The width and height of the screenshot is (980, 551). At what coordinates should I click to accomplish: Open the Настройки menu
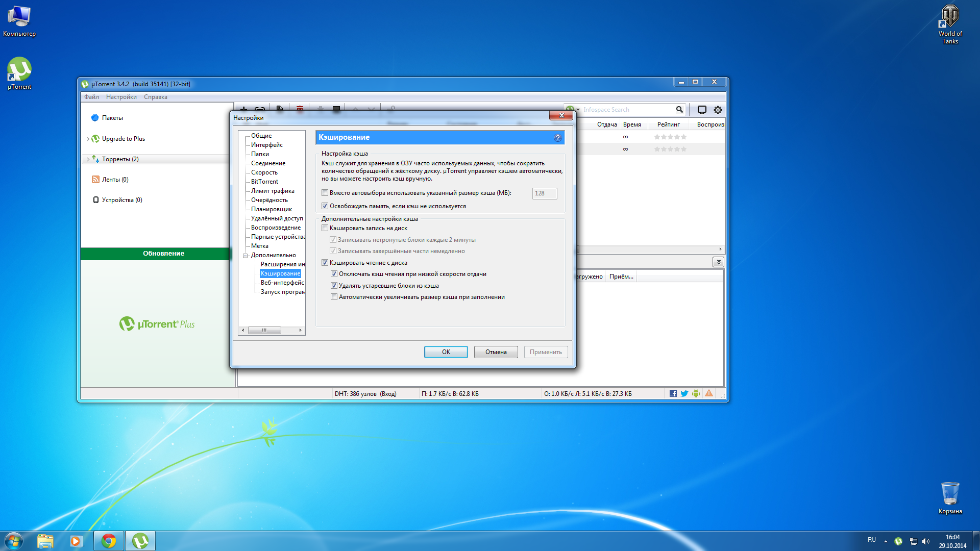(121, 97)
